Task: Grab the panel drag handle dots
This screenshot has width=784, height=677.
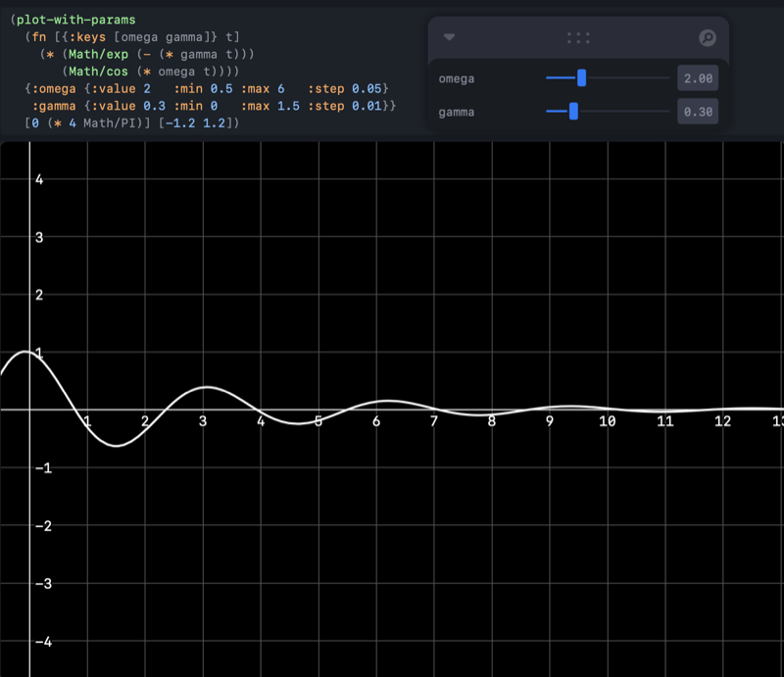Action: point(578,38)
